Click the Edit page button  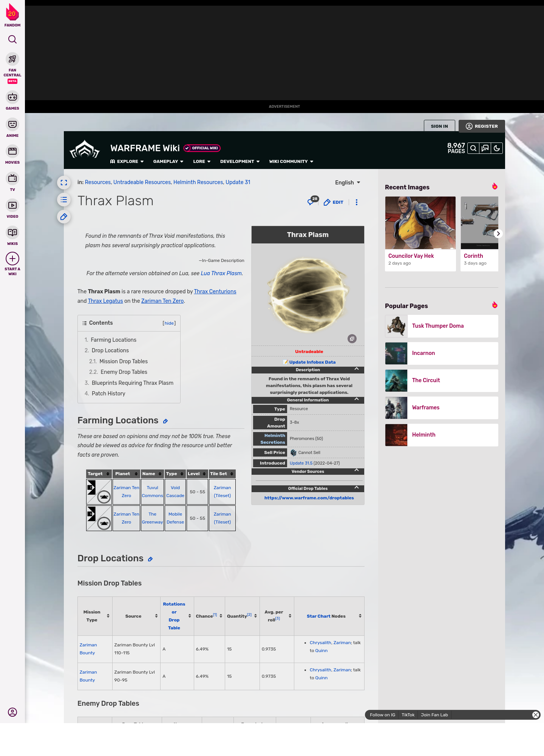point(334,202)
